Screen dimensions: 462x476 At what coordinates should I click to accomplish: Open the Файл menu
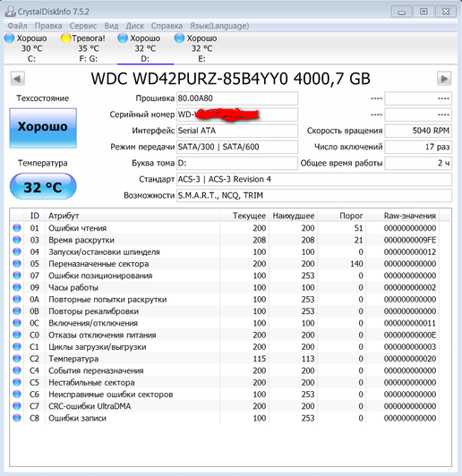(17, 26)
